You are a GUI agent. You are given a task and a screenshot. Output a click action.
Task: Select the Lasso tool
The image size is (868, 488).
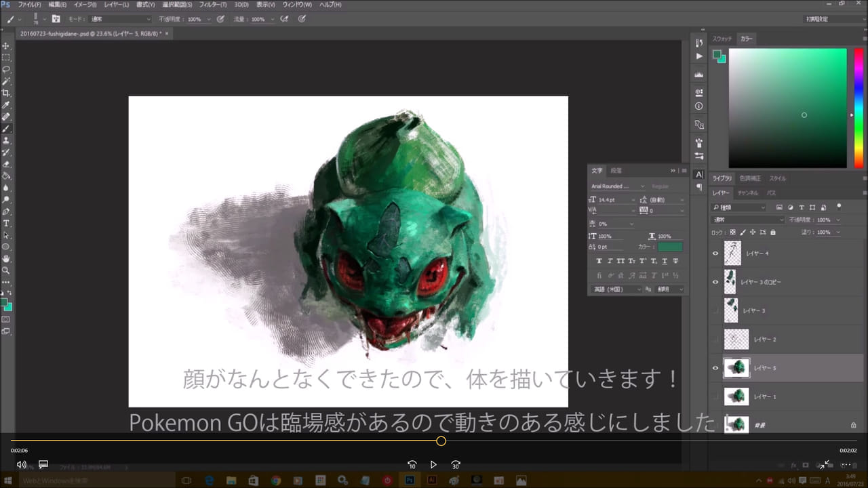(6, 69)
